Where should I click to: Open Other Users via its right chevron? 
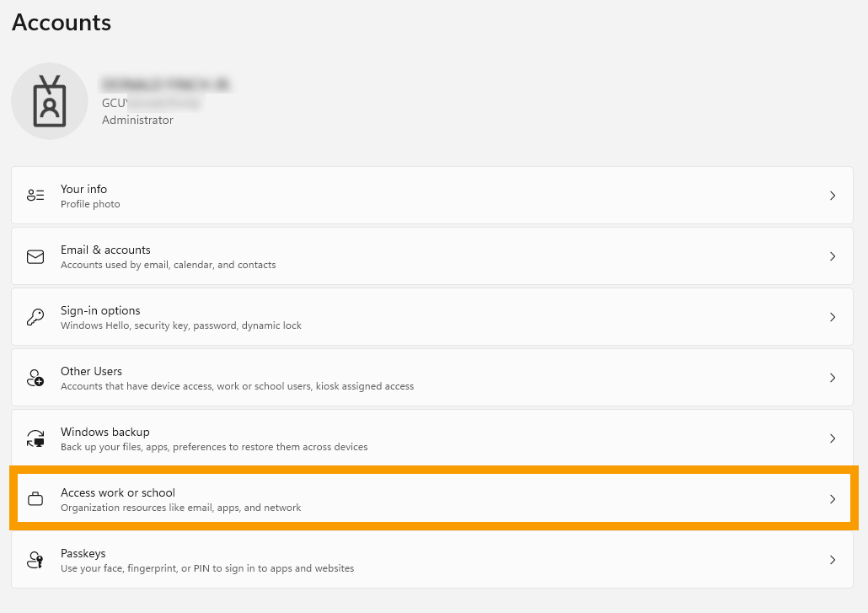(x=832, y=378)
